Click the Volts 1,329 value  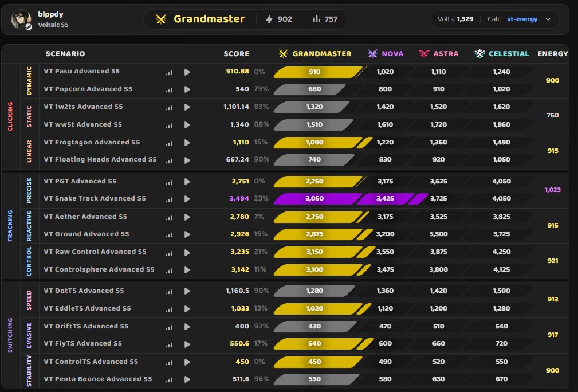pos(465,19)
